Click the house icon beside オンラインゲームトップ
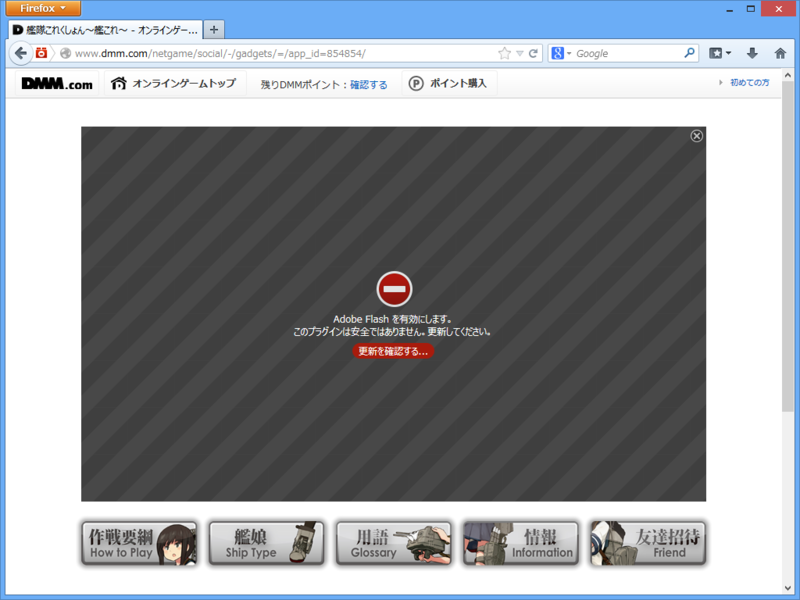 pyautogui.click(x=118, y=83)
